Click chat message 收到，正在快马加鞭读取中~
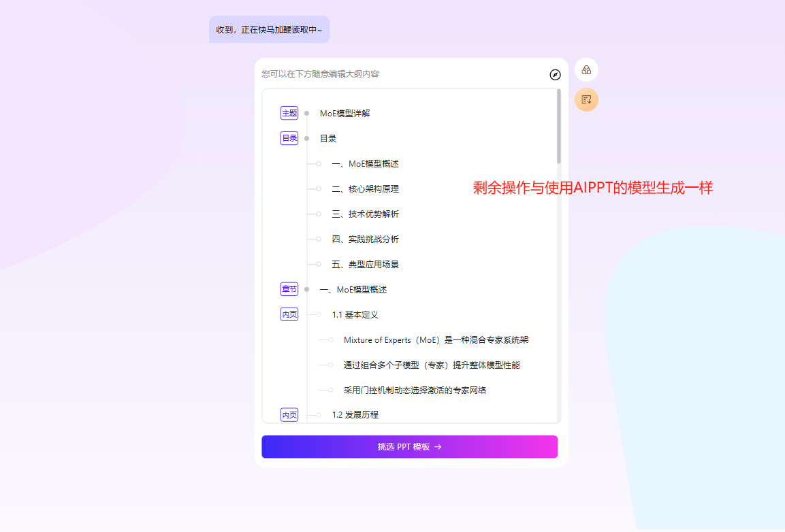 (x=270, y=29)
